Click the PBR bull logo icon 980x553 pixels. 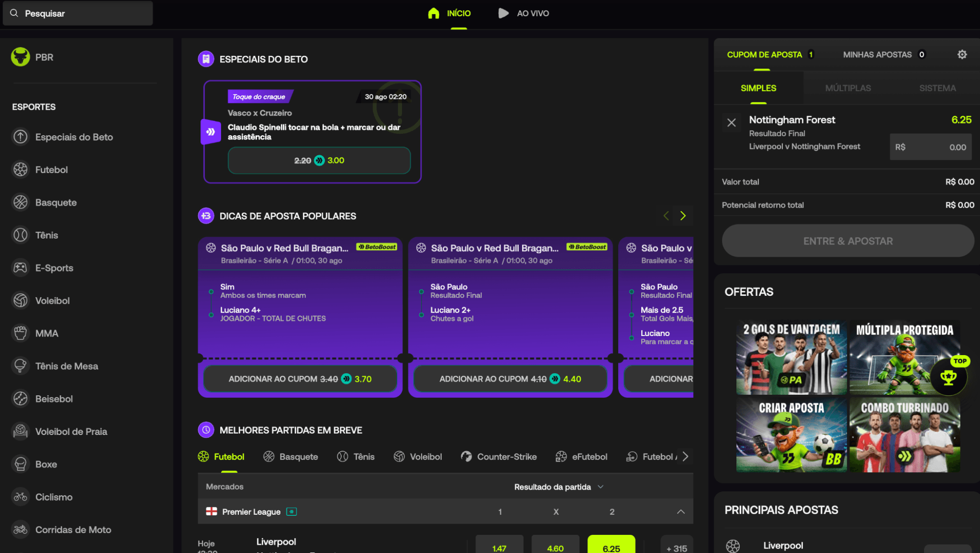pos(21,57)
